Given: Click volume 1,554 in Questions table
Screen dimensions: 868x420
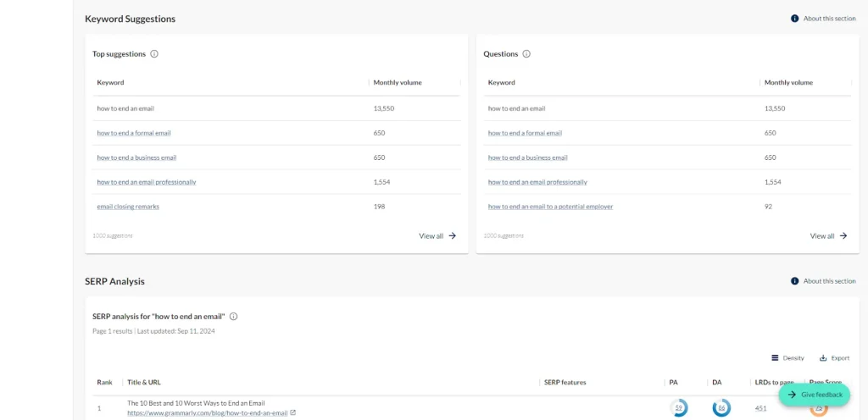Looking at the screenshot, I should tap(773, 182).
